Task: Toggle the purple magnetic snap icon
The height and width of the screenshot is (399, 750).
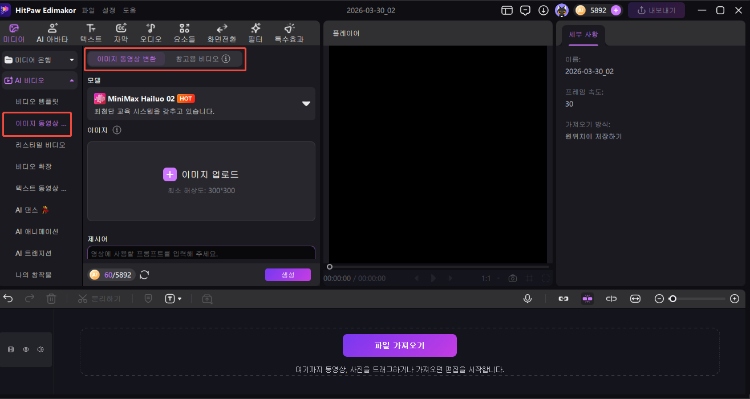Action: (x=587, y=299)
